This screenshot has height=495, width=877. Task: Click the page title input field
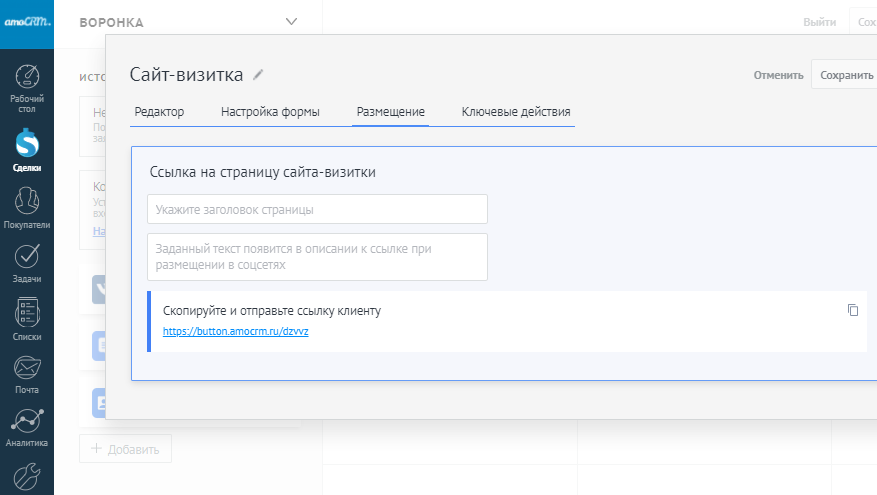click(317, 209)
